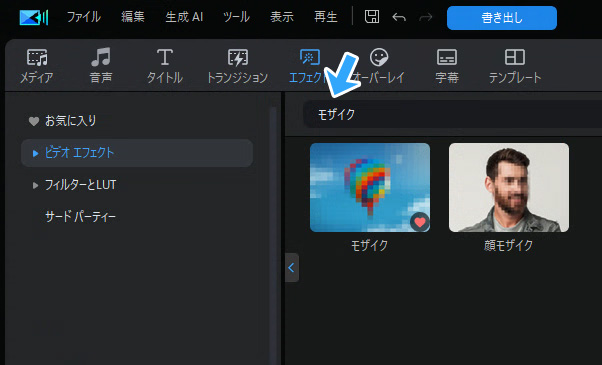Open the テンプレート room

pyautogui.click(x=515, y=66)
